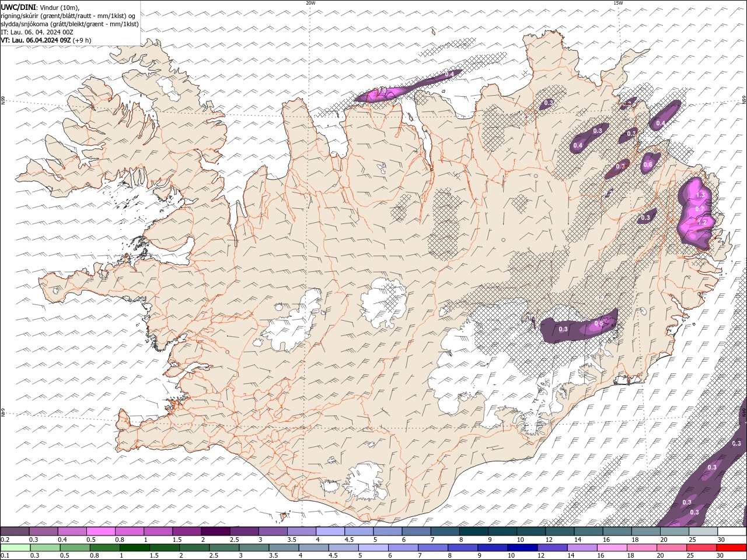Click the 0.3 value beside the 0.5 label
This screenshot has height=560, width=747.
click(563, 330)
